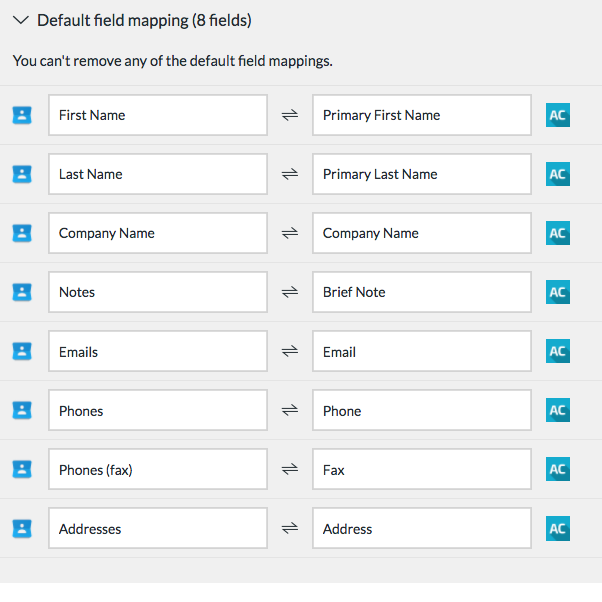Click the AC icon next to Phone
Viewport: 602px width, 602px height.
click(x=558, y=410)
